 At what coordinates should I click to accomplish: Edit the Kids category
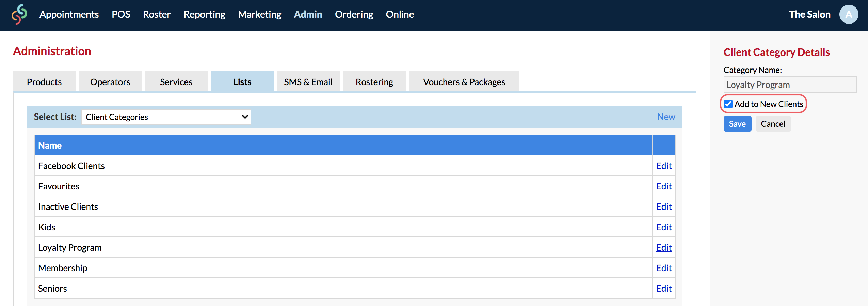pyautogui.click(x=664, y=227)
